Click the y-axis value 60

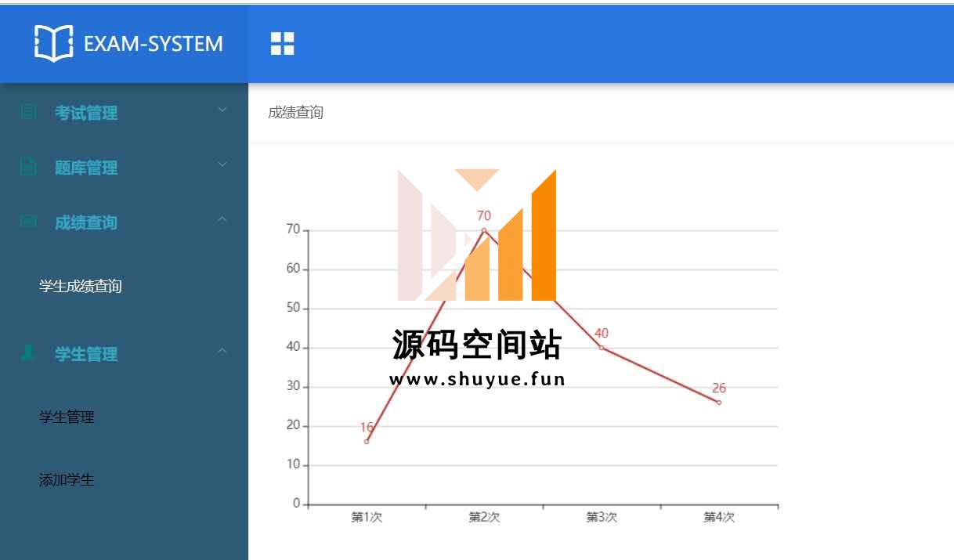tap(293, 269)
